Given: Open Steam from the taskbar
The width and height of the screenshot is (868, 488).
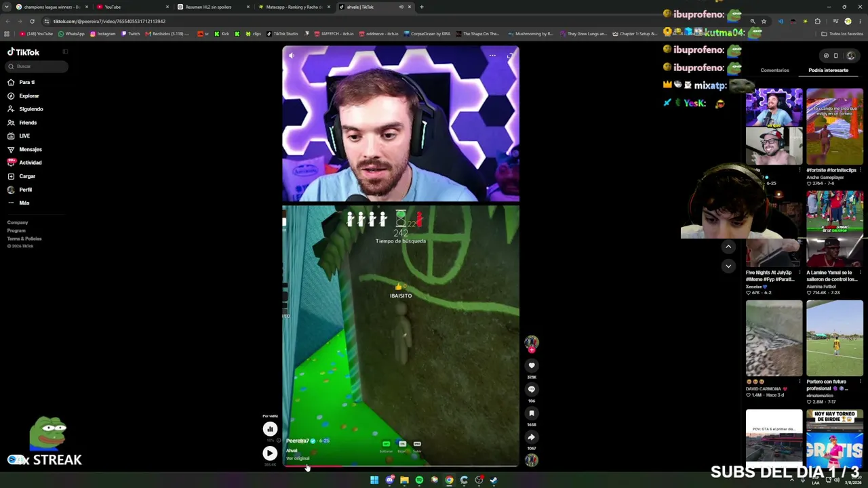Looking at the screenshot, I should [494, 480].
